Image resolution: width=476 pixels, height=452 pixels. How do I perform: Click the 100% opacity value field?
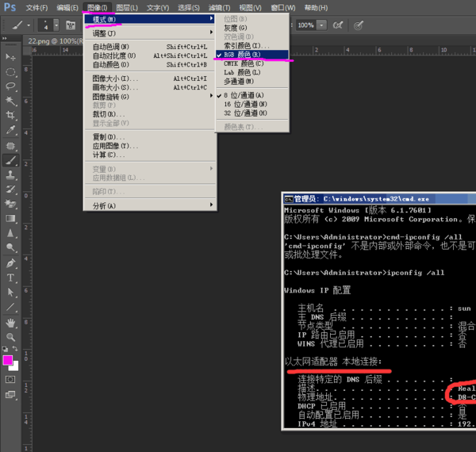[306, 25]
